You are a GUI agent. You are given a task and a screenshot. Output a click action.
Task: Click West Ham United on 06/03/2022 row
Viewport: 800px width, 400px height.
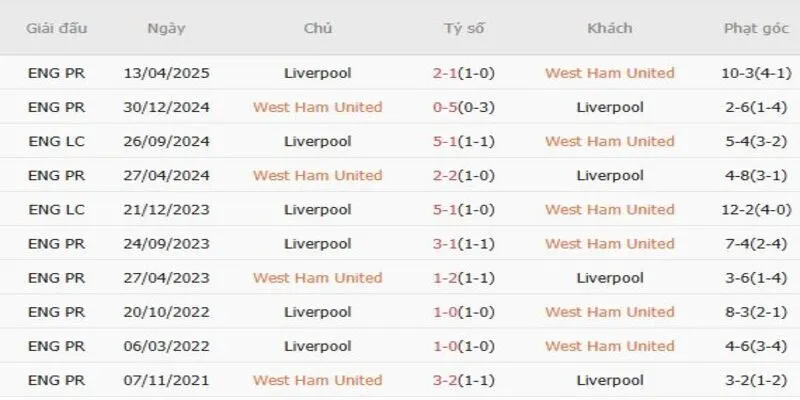[609, 346]
